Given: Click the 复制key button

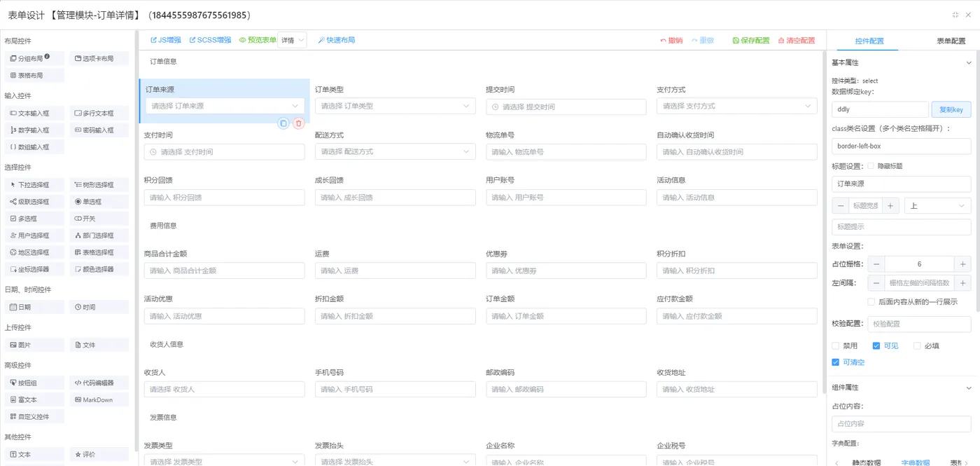Looking at the screenshot, I should click(x=951, y=109).
